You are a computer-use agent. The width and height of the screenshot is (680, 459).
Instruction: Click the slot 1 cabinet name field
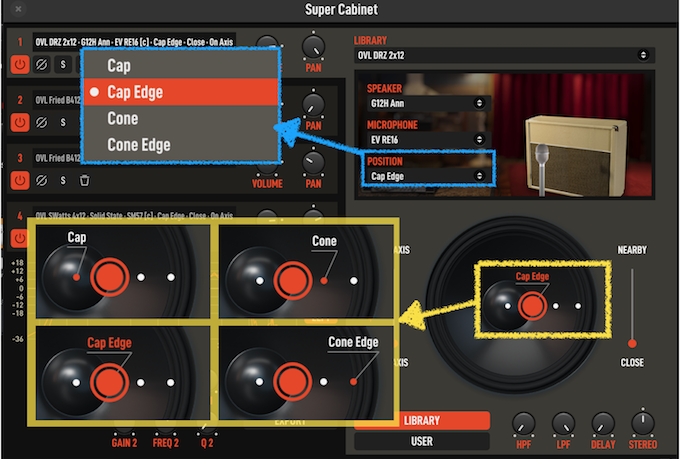(x=134, y=42)
